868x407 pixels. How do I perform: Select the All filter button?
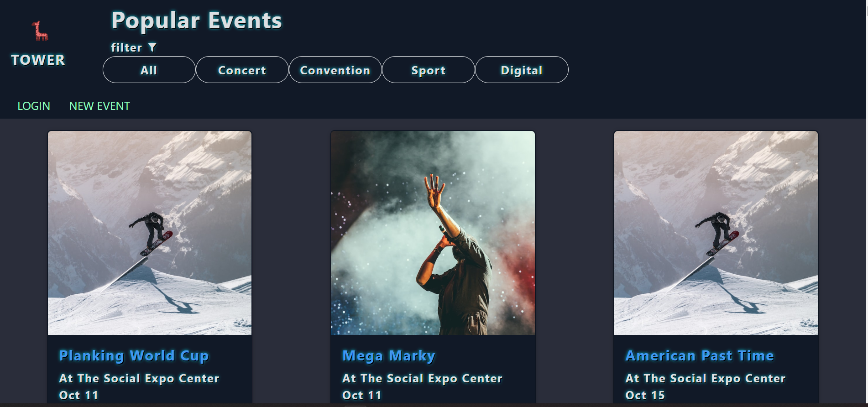(x=149, y=70)
